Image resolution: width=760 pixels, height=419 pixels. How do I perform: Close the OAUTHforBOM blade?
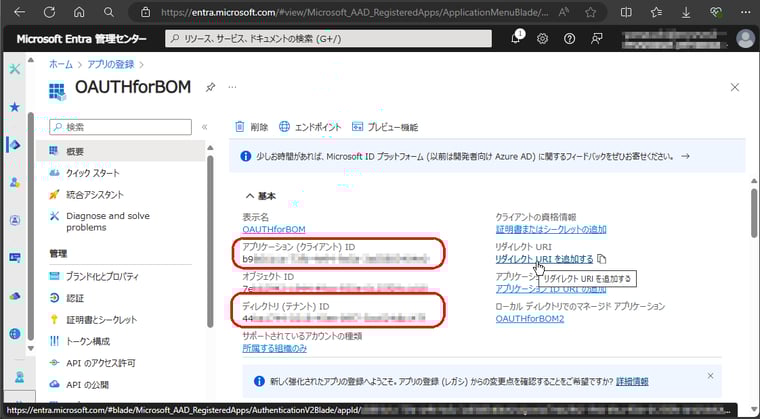pos(735,87)
